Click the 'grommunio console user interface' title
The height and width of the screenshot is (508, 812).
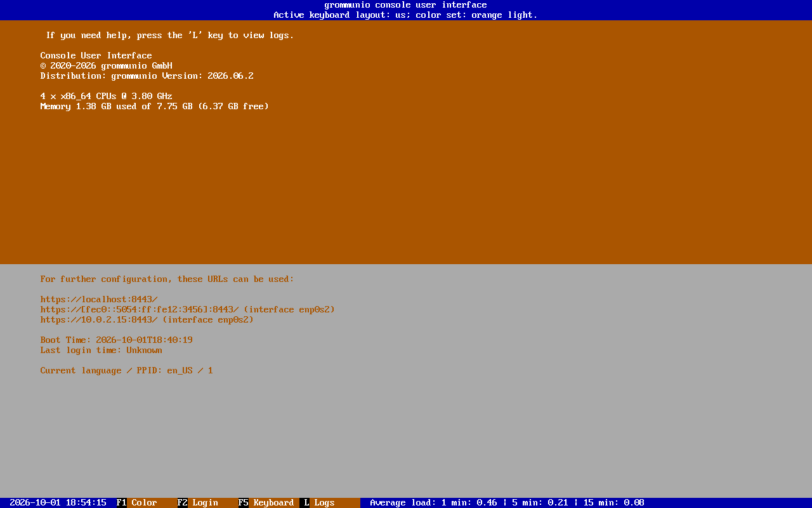coord(406,5)
